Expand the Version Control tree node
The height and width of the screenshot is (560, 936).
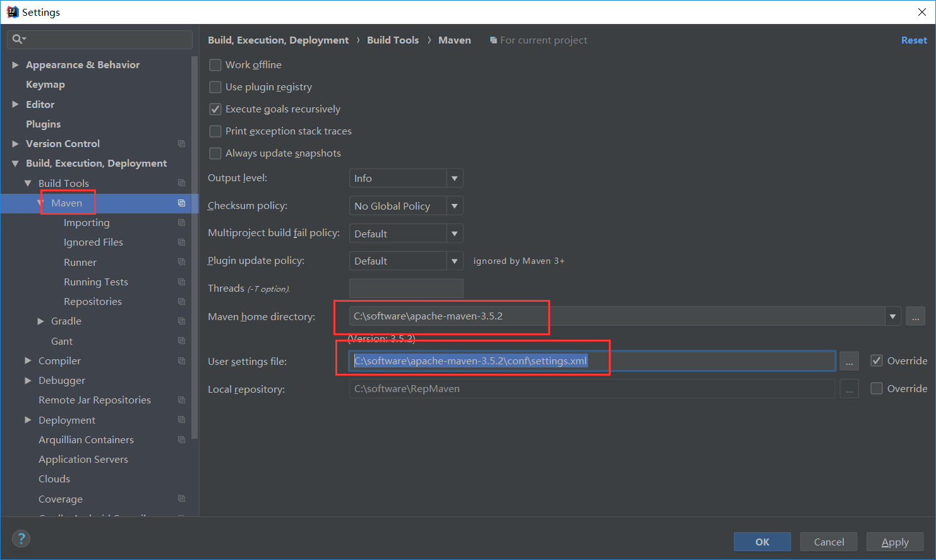click(15, 144)
